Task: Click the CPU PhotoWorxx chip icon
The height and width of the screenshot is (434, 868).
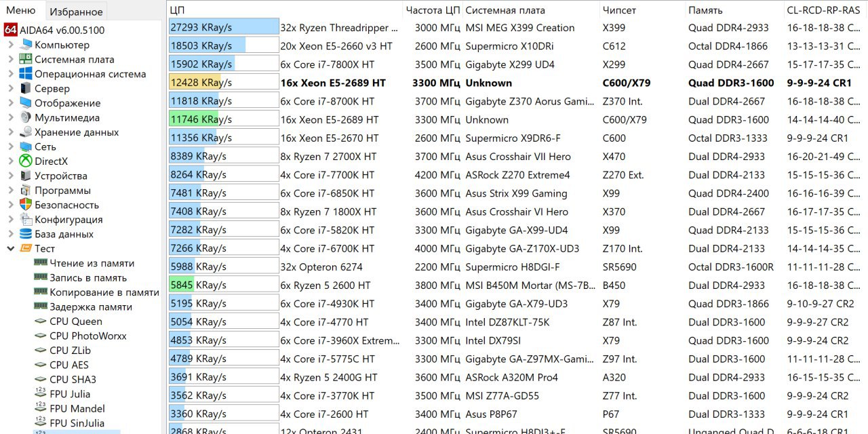Action: (x=41, y=336)
